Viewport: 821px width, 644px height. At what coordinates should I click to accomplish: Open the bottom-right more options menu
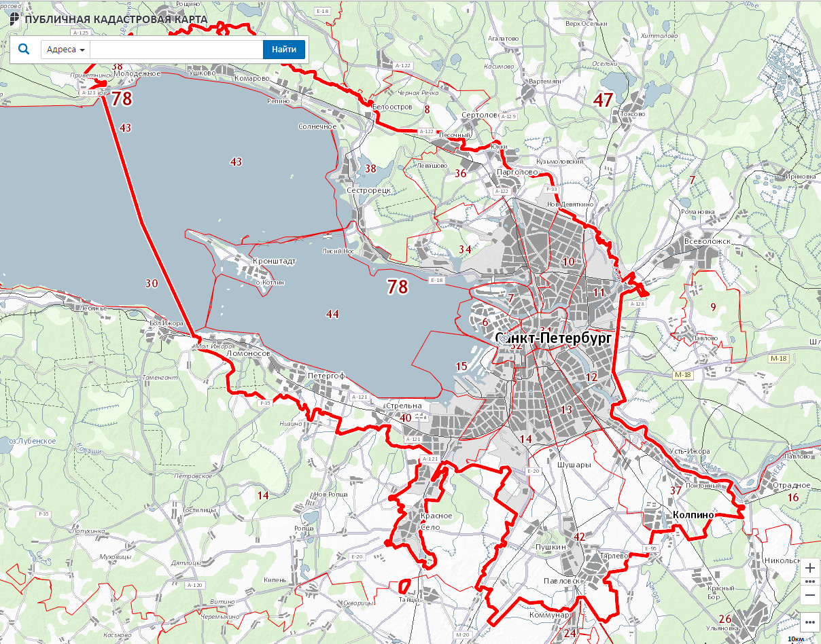tap(809, 622)
